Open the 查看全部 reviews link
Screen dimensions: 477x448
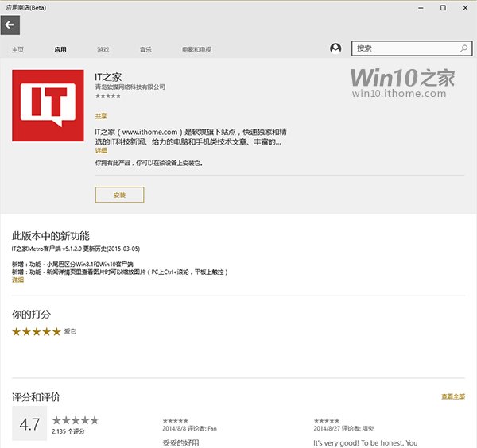(453, 396)
